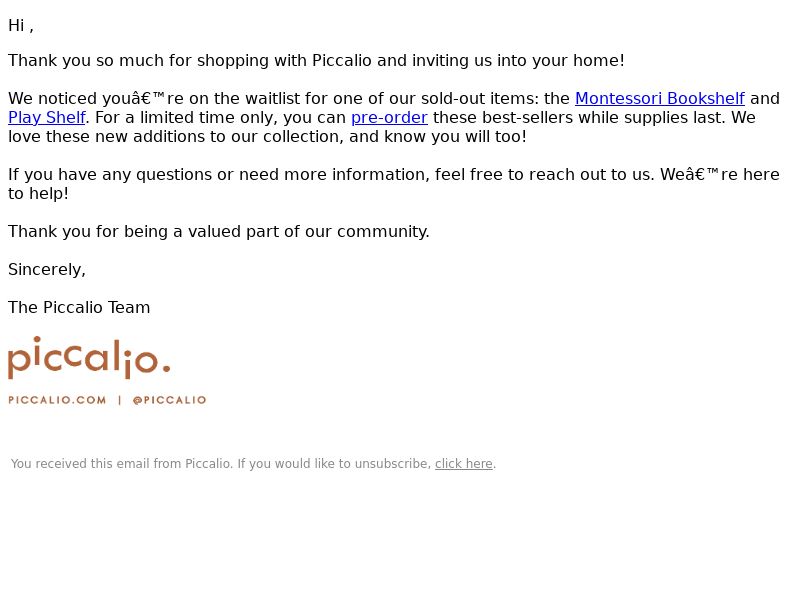This screenshot has width=800, height=600.
Task: Click the vertical divider beside PICCALIO.COM
Action: pyautogui.click(x=120, y=400)
